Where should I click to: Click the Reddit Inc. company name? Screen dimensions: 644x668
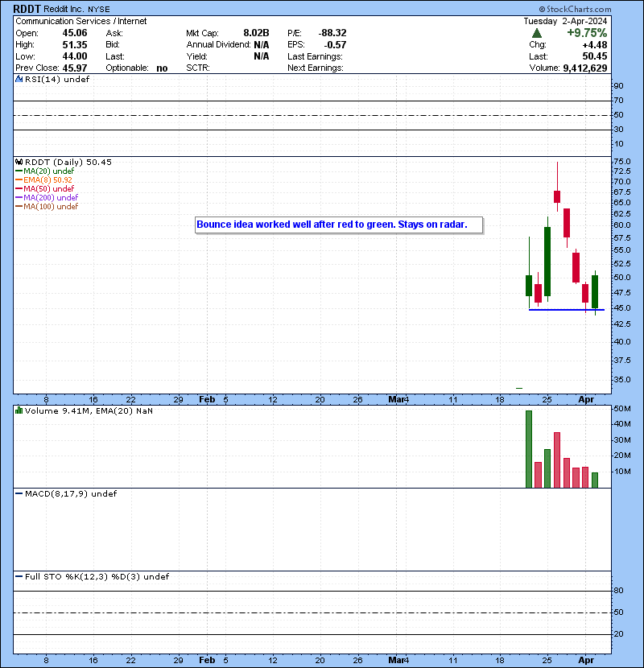(x=64, y=9)
